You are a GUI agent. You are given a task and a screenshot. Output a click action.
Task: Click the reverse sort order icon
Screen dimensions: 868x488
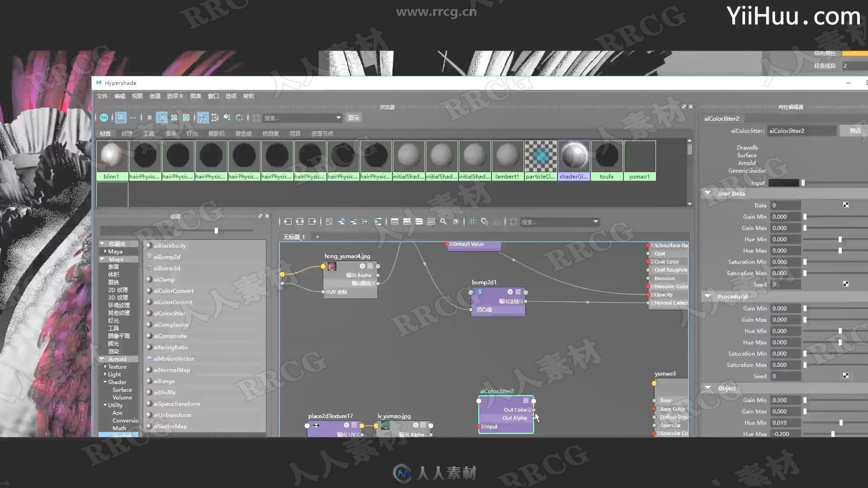pyautogui.click(x=239, y=117)
